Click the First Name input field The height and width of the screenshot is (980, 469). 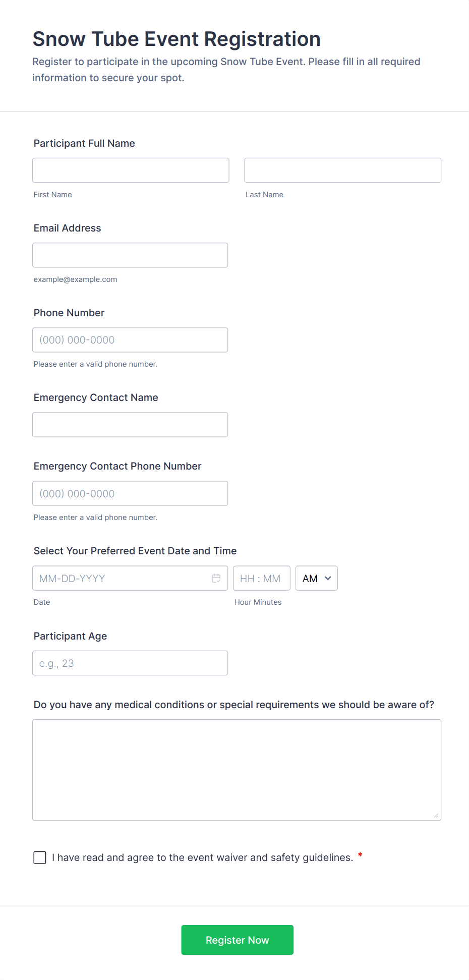pos(131,170)
